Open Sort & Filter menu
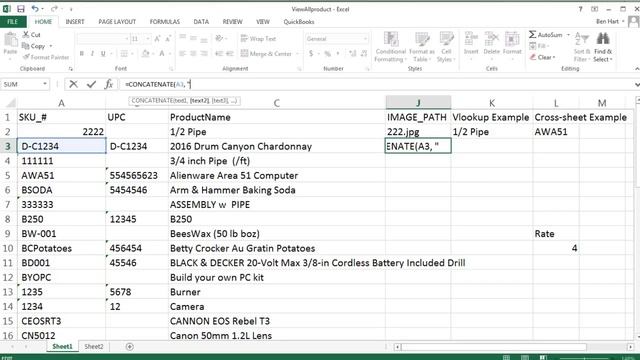This screenshot has height=360, width=640. [582, 47]
